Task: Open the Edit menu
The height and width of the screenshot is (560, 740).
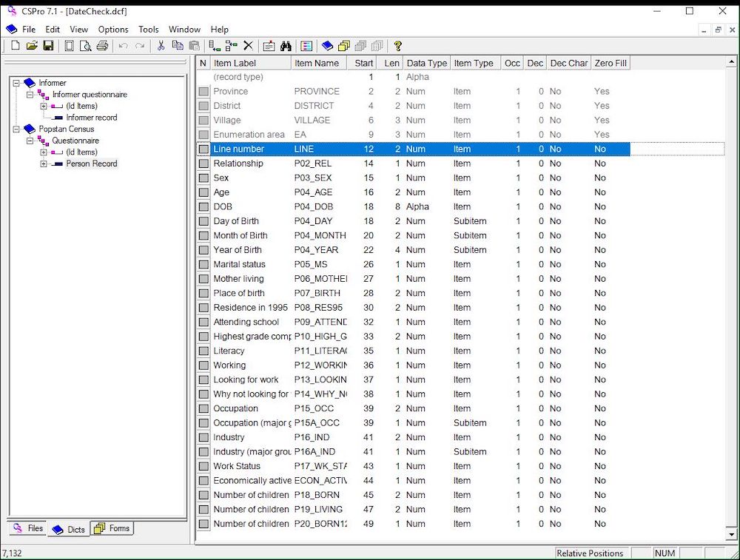Action: pyautogui.click(x=53, y=30)
